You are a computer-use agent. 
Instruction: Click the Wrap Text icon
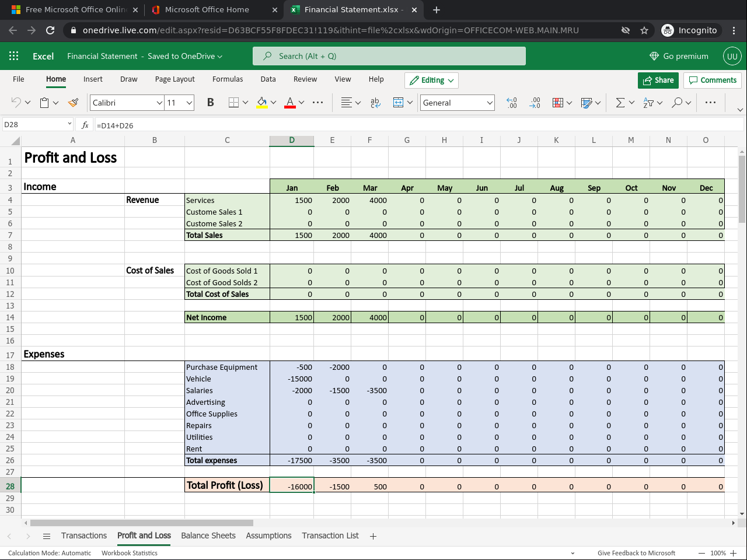click(x=375, y=103)
